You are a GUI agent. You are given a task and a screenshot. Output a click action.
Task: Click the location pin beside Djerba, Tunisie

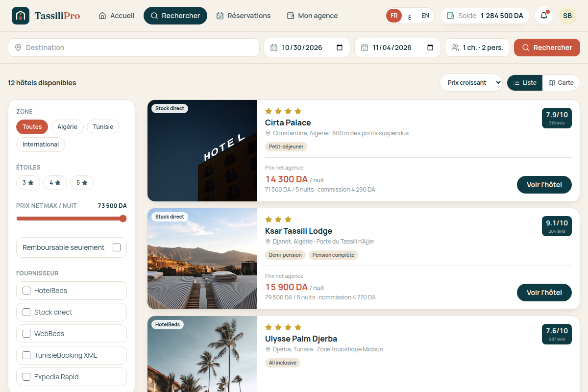(x=268, y=349)
